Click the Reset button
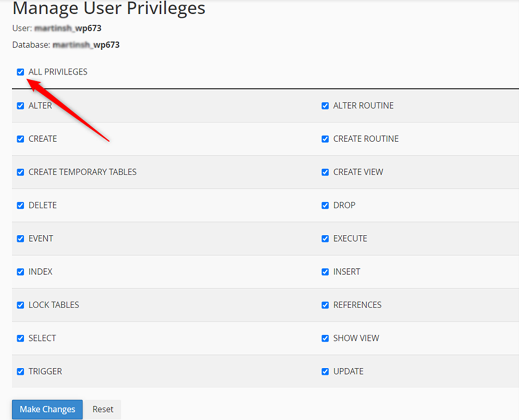Image resolution: width=519 pixels, height=420 pixels. (x=103, y=409)
